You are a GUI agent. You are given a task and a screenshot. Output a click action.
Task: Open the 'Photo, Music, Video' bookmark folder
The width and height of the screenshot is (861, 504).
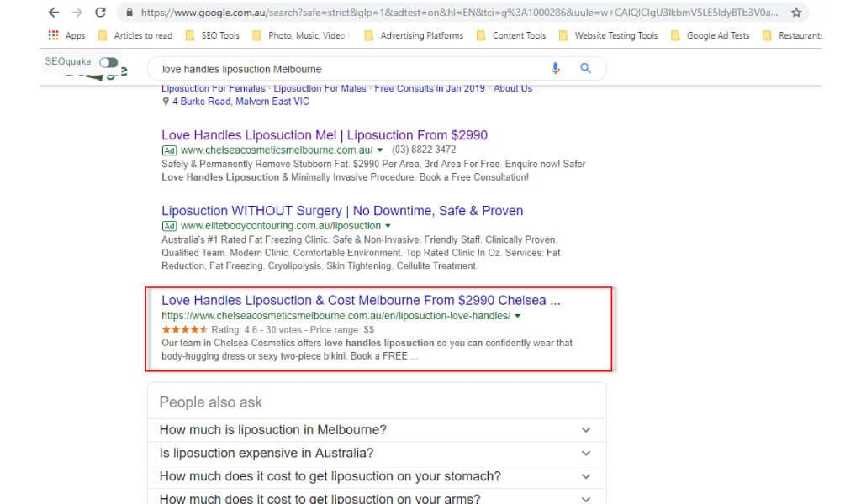point(298,35)
